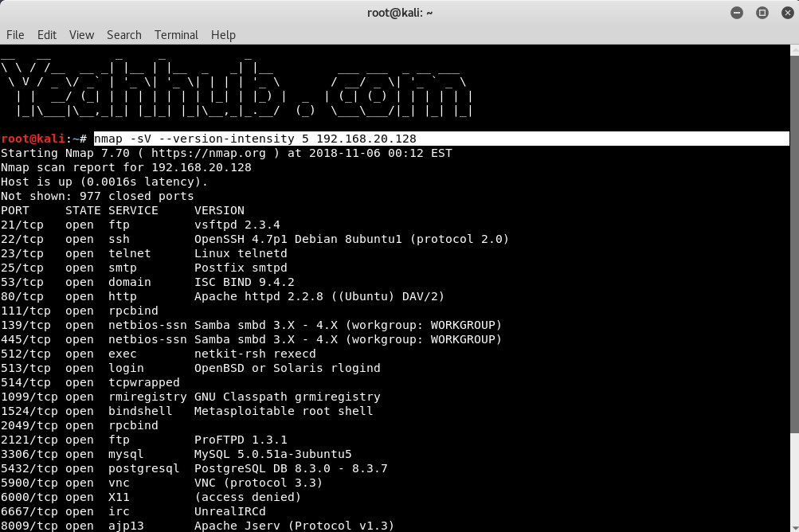Click the VERSION column header
799x532 pixels.
(219, 210)
